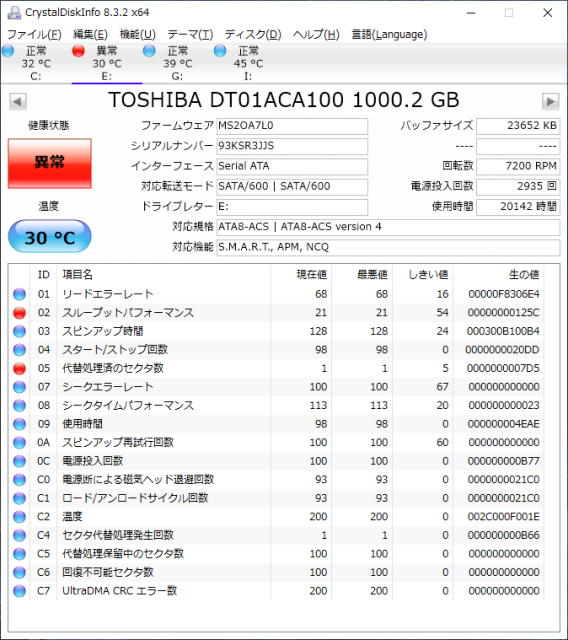Click status icon of row C4
568x640 pixels.
19,535
